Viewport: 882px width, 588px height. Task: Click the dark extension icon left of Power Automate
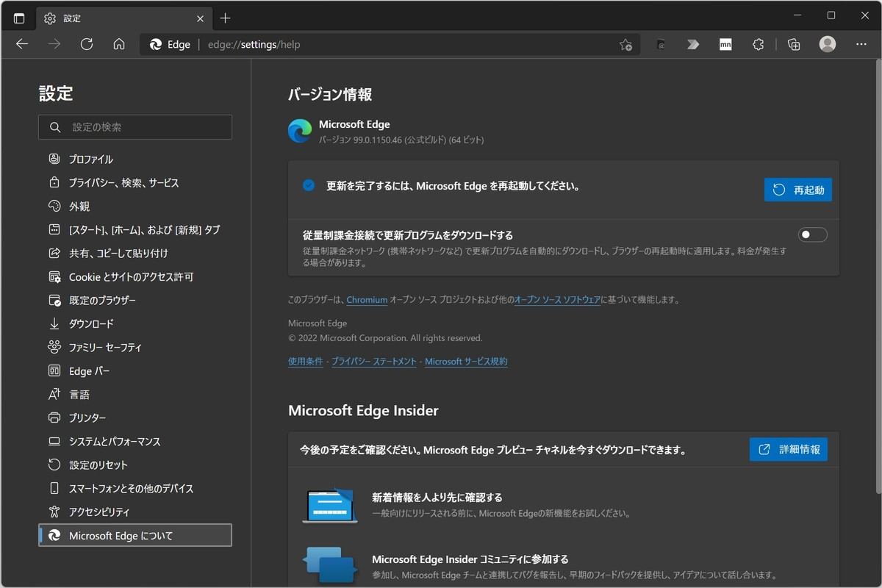(661, 45)
